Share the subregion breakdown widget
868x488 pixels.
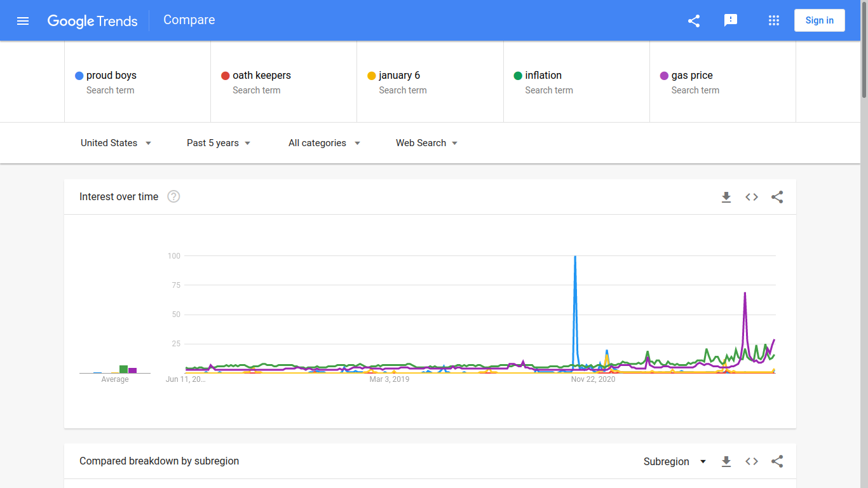click(777, 461)
